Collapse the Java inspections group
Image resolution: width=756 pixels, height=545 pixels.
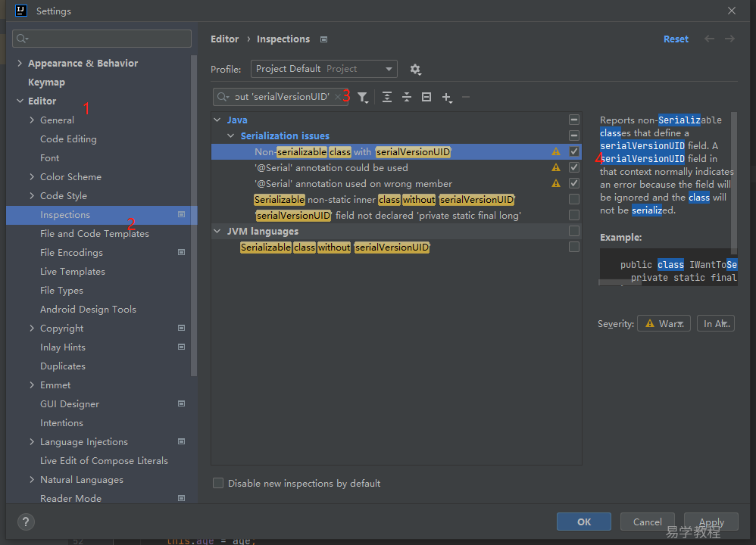click(x=217, y=120)
